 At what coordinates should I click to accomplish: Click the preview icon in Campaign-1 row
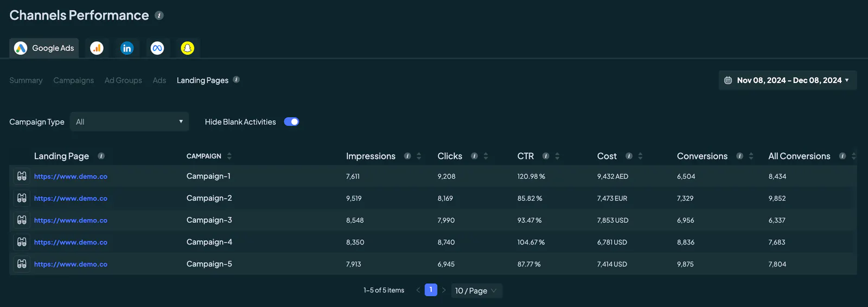(x=22, y=176)
